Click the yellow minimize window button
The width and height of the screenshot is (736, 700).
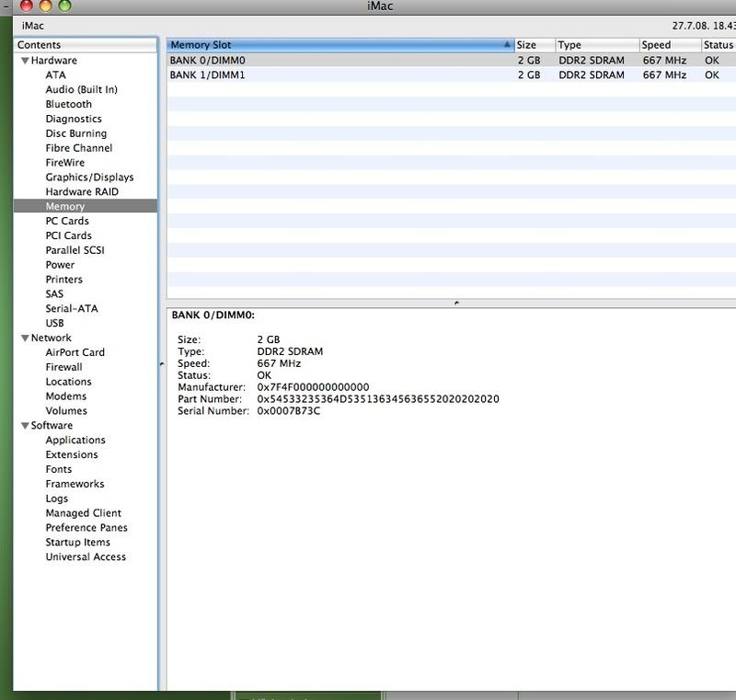click(x=45, y=6)
